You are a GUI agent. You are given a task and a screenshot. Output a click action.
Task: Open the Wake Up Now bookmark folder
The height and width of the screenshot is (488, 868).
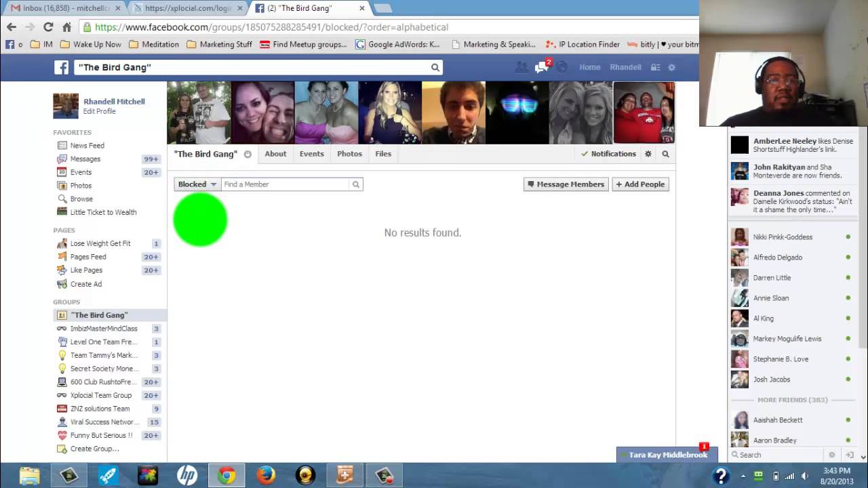coord(91,44)
